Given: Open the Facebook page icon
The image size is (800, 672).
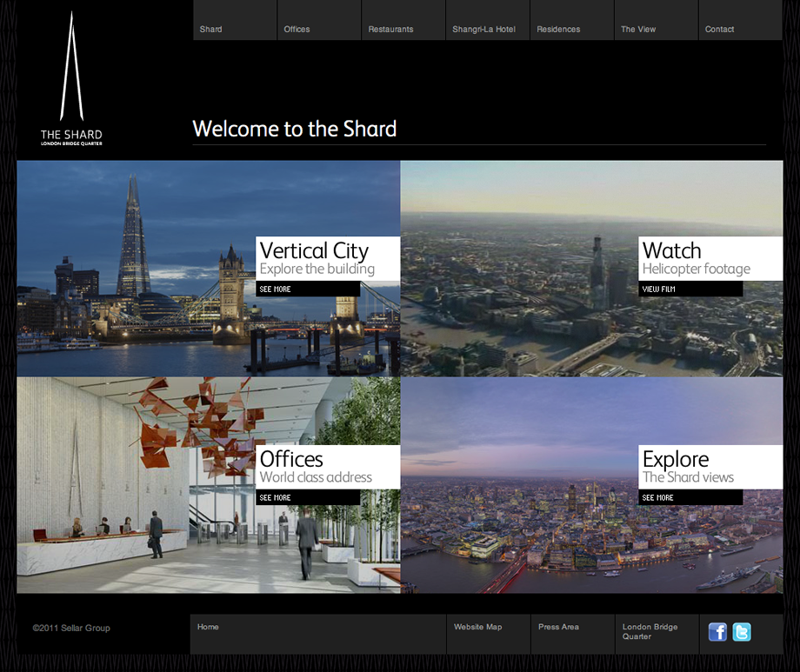Looking at the screenshot, I should (x=717, y=632).
